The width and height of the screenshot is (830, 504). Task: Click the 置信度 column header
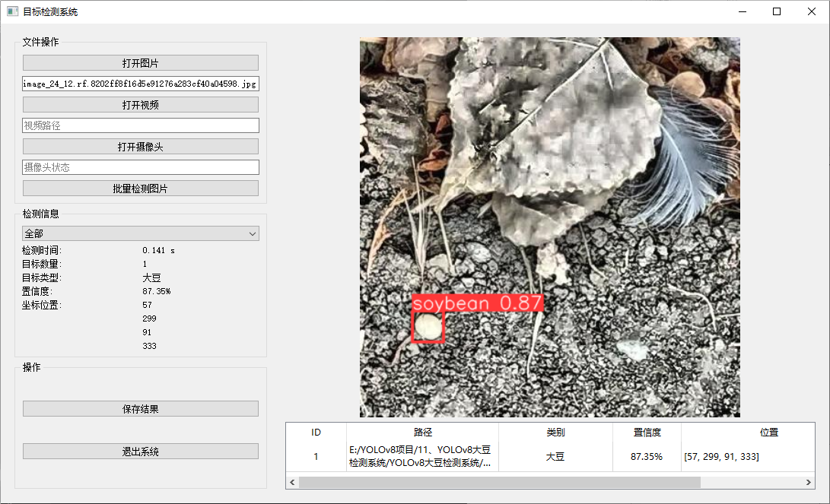click(x=647, y=432)
